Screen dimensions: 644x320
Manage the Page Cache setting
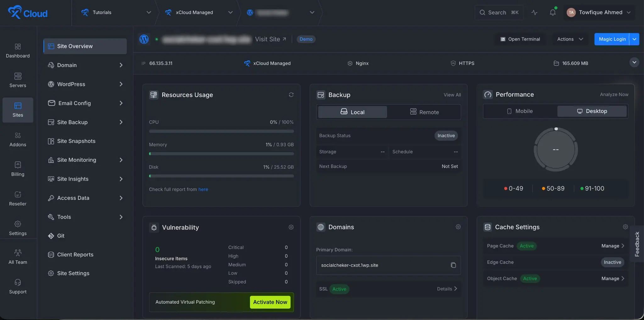point(613,246)
